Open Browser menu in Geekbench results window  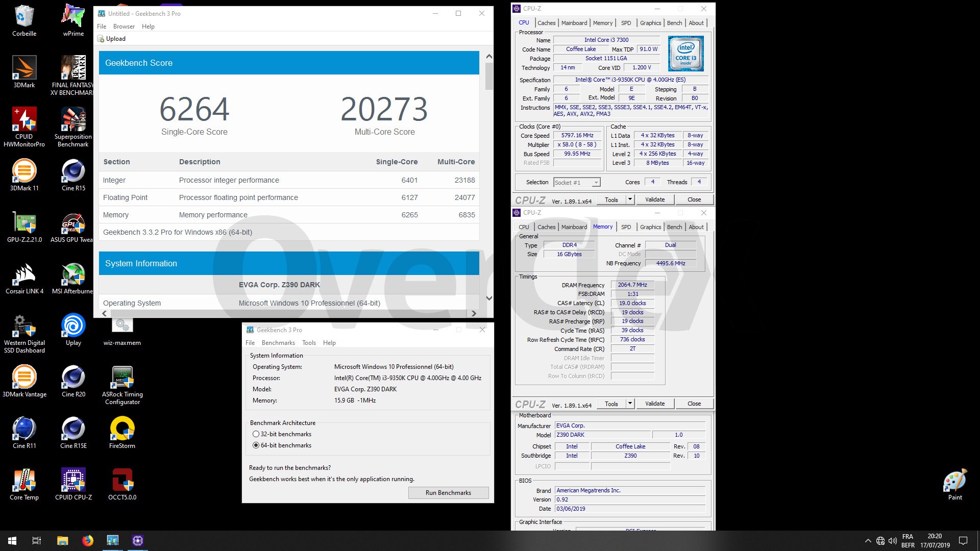coord(124,27)
